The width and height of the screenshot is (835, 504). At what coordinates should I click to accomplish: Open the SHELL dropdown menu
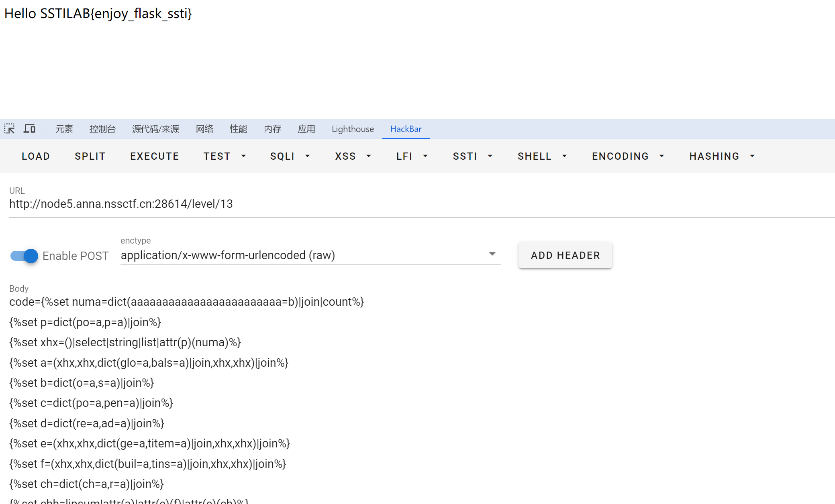[542, 156]
